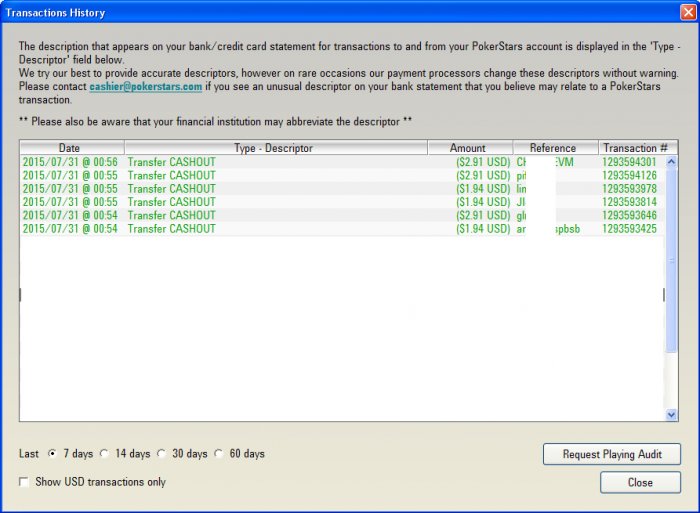700x513 pixels.
Task: Select the 7 days radio button
Action: click(52, 454)
